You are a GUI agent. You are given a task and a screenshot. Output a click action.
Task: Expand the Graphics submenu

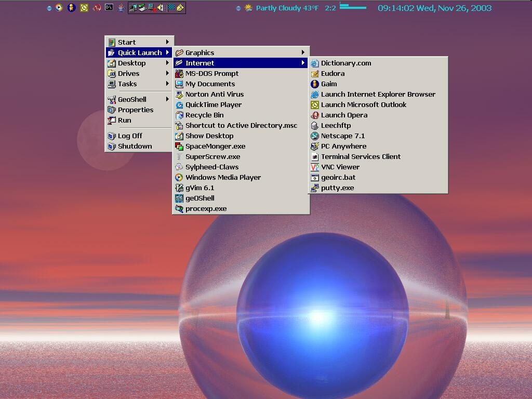(x=200, y=52)
